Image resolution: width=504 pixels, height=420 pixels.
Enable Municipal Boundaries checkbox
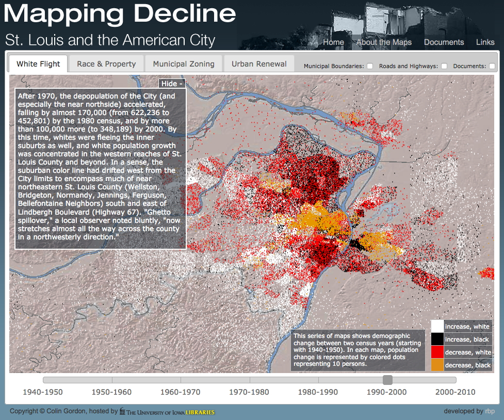pos(370,66)
